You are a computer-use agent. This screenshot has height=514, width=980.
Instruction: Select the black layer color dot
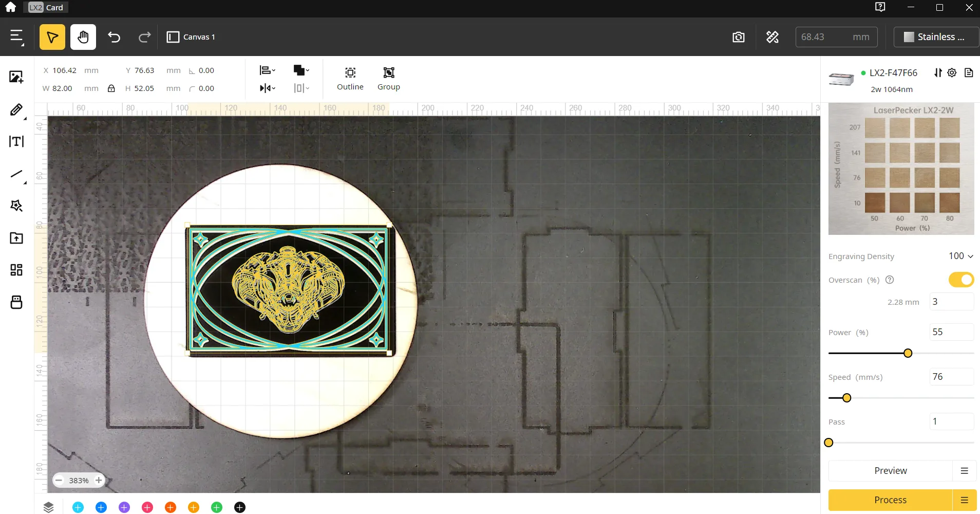click(240, 507)
